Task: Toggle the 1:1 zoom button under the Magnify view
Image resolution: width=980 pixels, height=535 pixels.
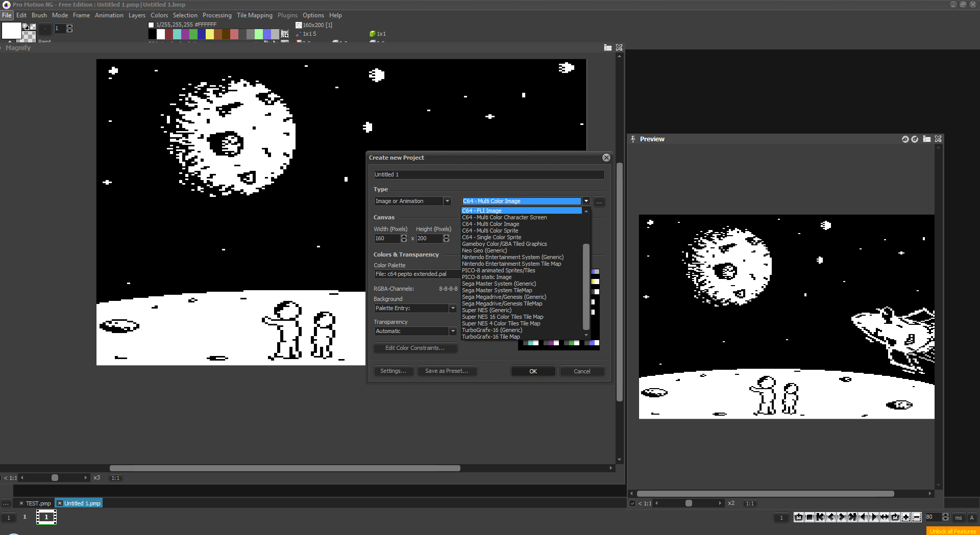Action: click(x=115, y=478)
